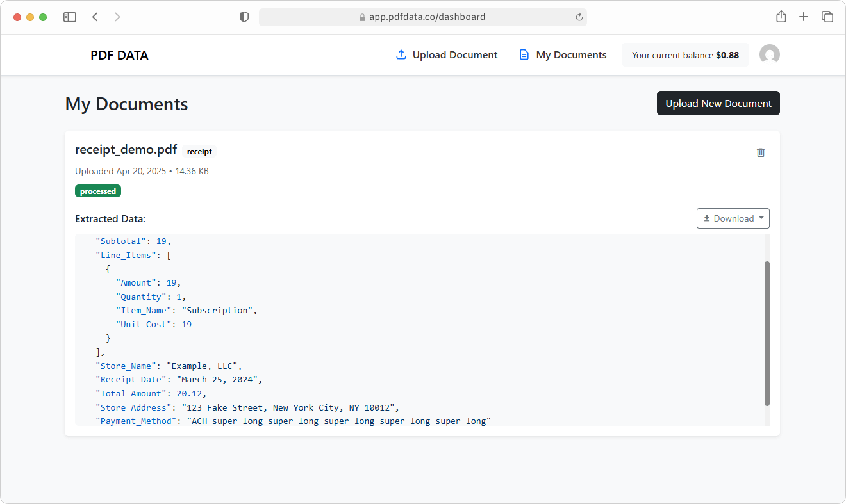Go forward with the browser forward arrow
This screenshot has height=504, width=846.
(117, 17)
